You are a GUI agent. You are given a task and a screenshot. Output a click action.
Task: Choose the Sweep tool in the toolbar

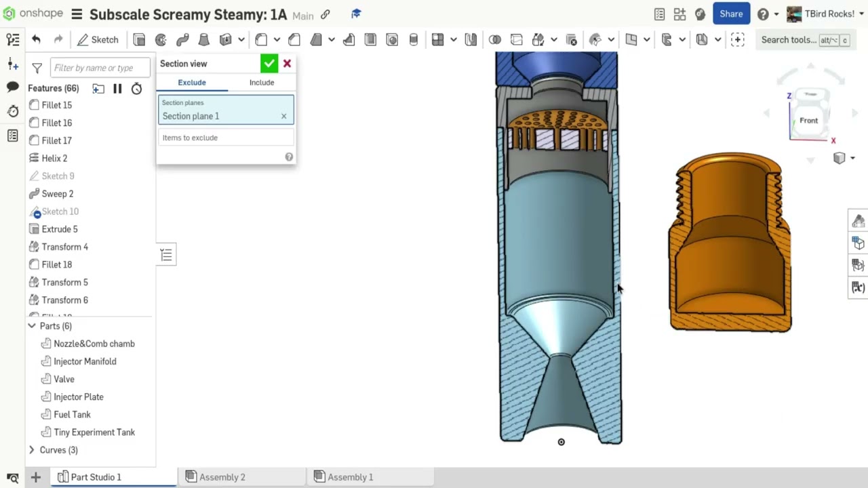point(182,40)
